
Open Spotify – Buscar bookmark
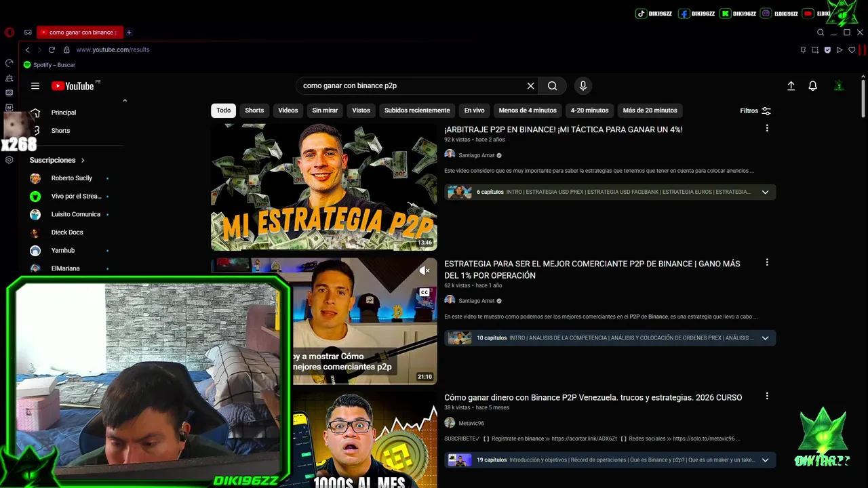50,65
